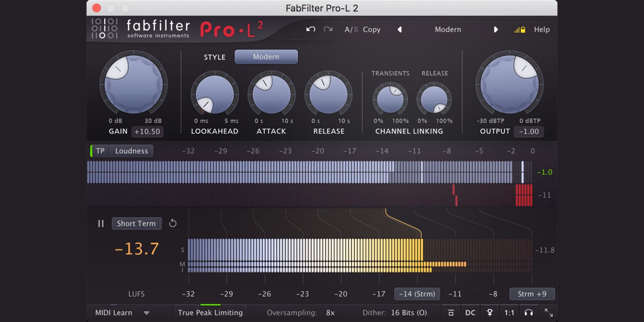
Task: Enable 1:1 unity gain mode
Action: tap(509, 313)
